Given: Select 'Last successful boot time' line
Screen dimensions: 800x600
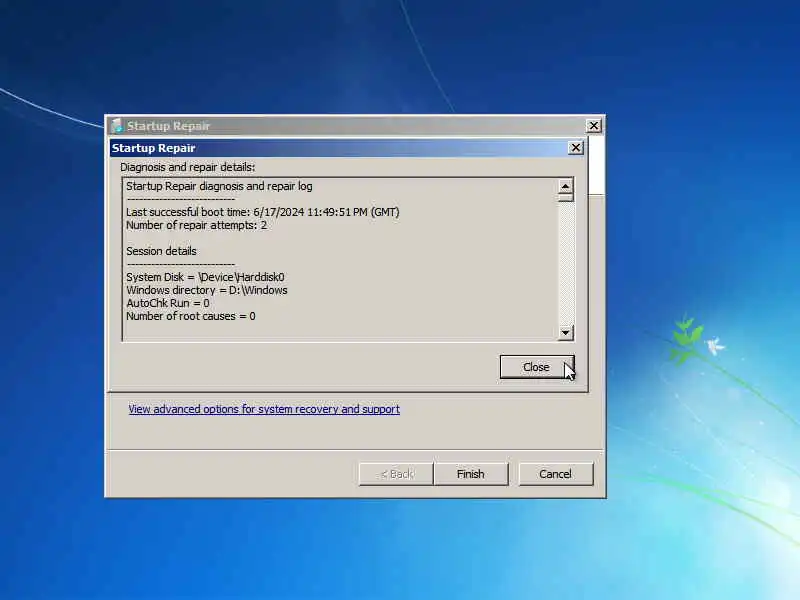Looking at the screenshot, I should point(263,212).
